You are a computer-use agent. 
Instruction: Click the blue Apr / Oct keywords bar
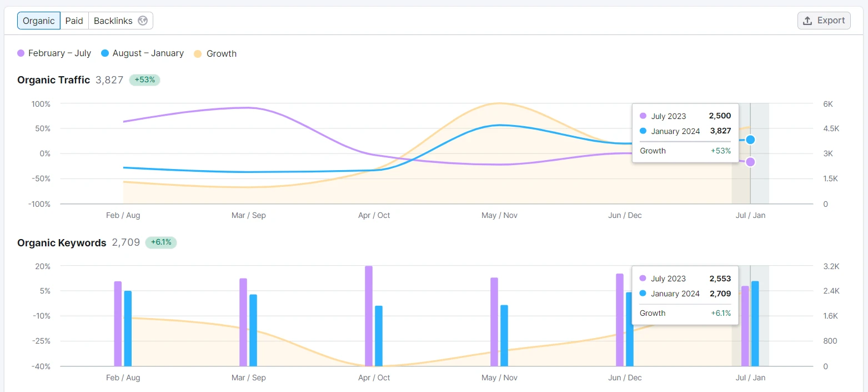(x=379, y=336)
